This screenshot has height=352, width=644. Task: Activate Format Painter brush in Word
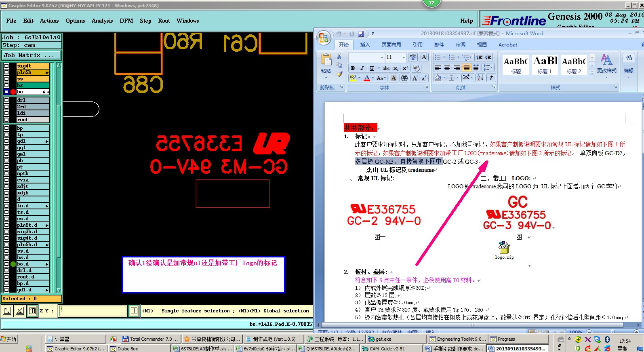[x=339, y=74]
